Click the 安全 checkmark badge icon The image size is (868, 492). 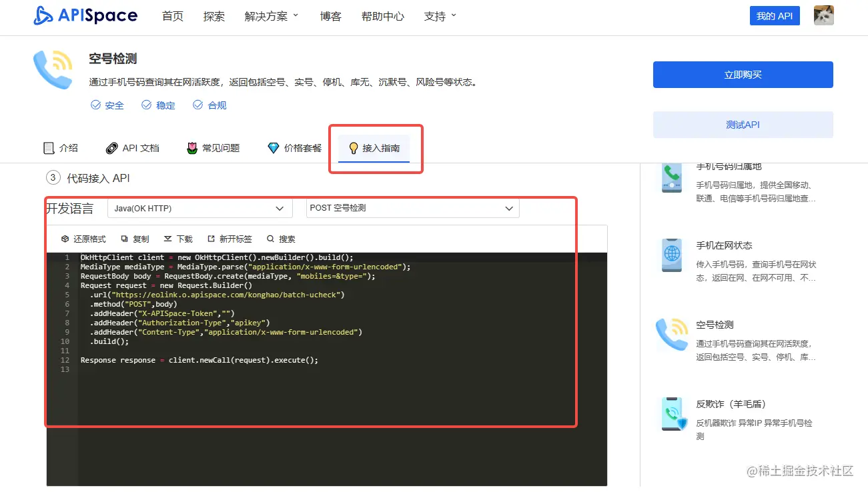tap(95, 105)
